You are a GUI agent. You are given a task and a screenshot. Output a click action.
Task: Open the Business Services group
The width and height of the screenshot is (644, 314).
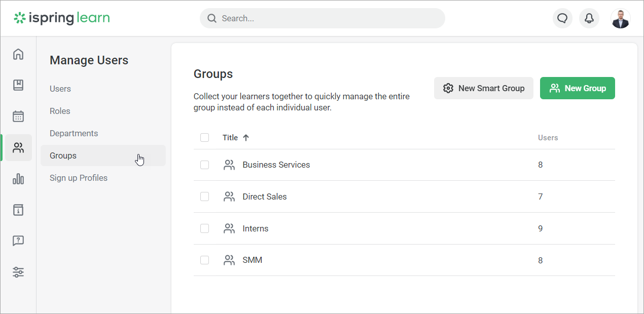[x=276, y=165]
